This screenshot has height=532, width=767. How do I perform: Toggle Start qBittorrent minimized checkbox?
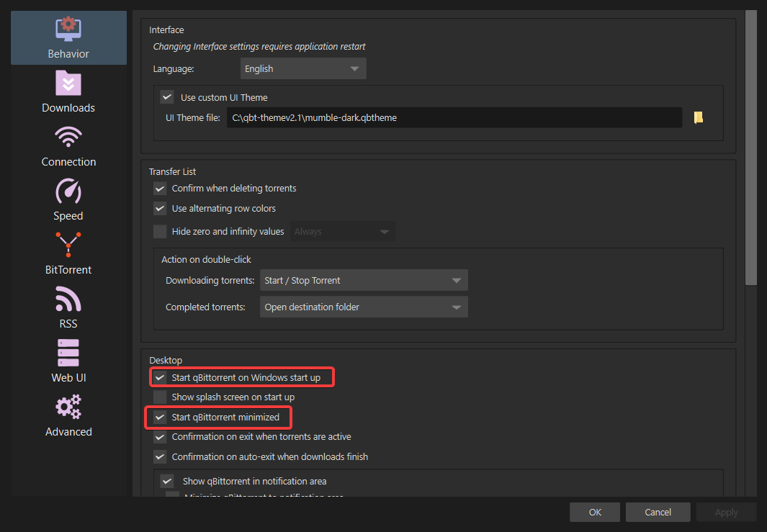(x=160, y=417)
